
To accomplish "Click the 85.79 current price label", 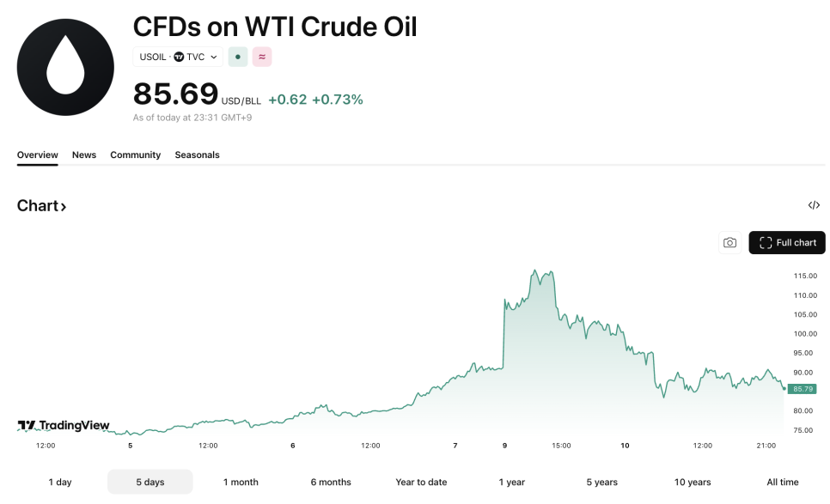I will pyautogui.click(x=801, y=389).
